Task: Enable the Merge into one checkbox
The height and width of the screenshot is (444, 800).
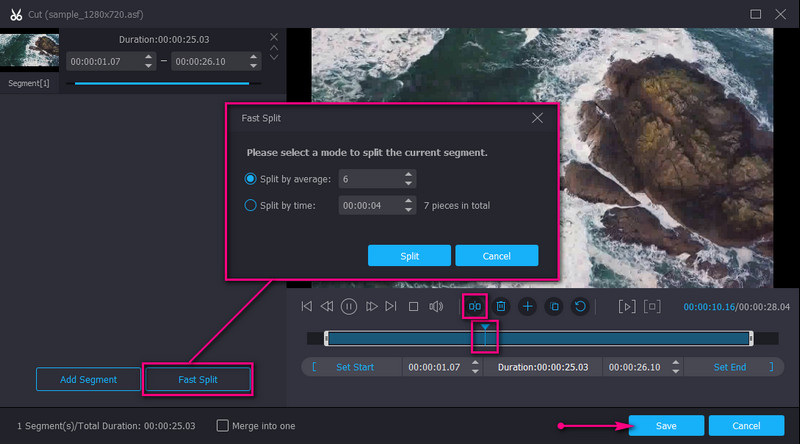Action: [x=223, y=425]
